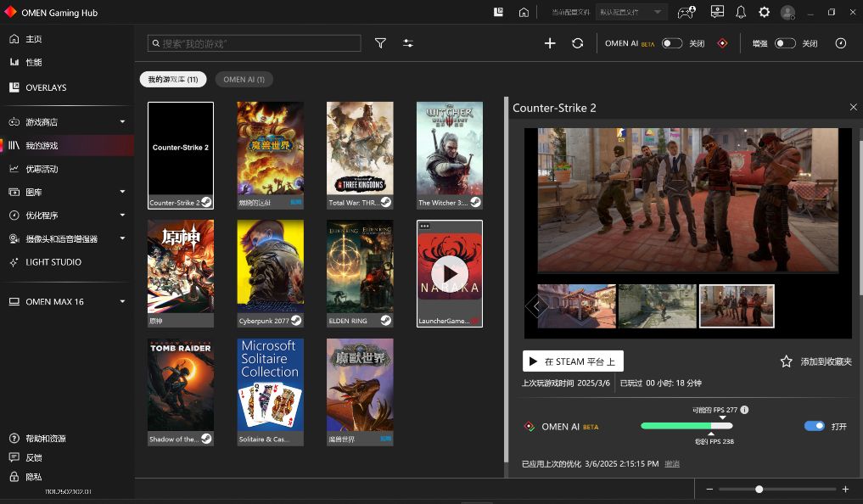Viewport: 863px width, 504px height.
Task: Click the monitor message icon in the title bar
Action: tap(717, 12)
